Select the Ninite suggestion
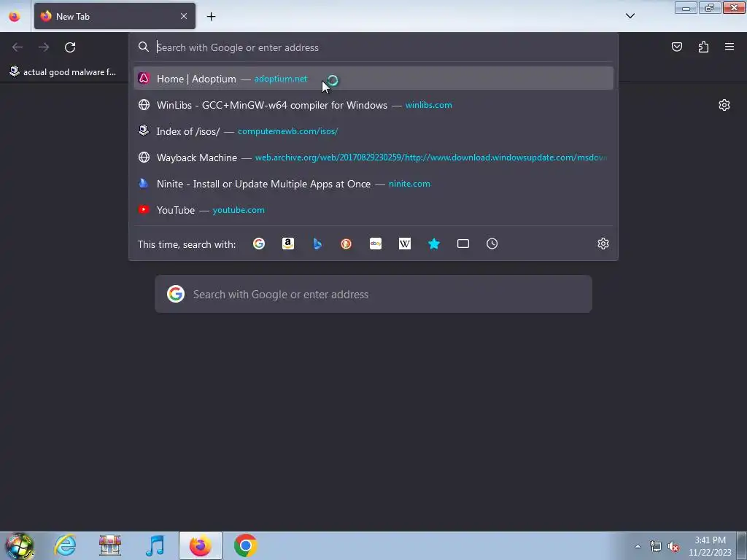 coord(373,183)
